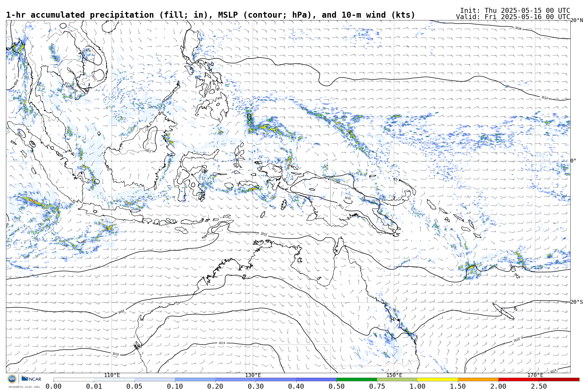This screenshot has width=588, height=390.
Task: Click the Valid Fri 2025-05-16 00 UTC text
Action: (x=513, y=17)
